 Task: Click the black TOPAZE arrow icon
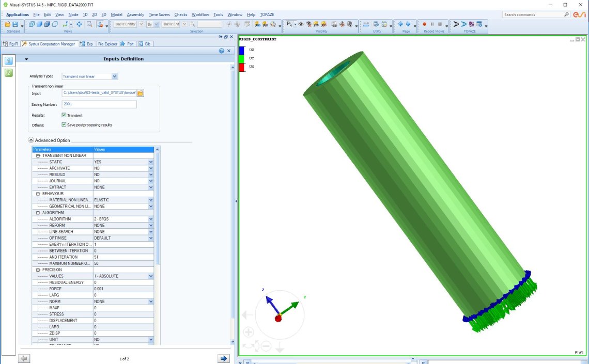456,24
